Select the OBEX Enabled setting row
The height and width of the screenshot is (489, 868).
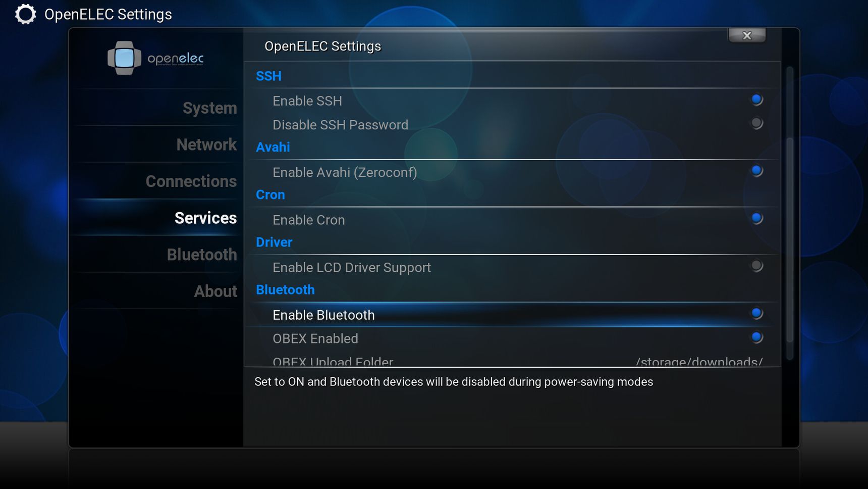[512, 338]
